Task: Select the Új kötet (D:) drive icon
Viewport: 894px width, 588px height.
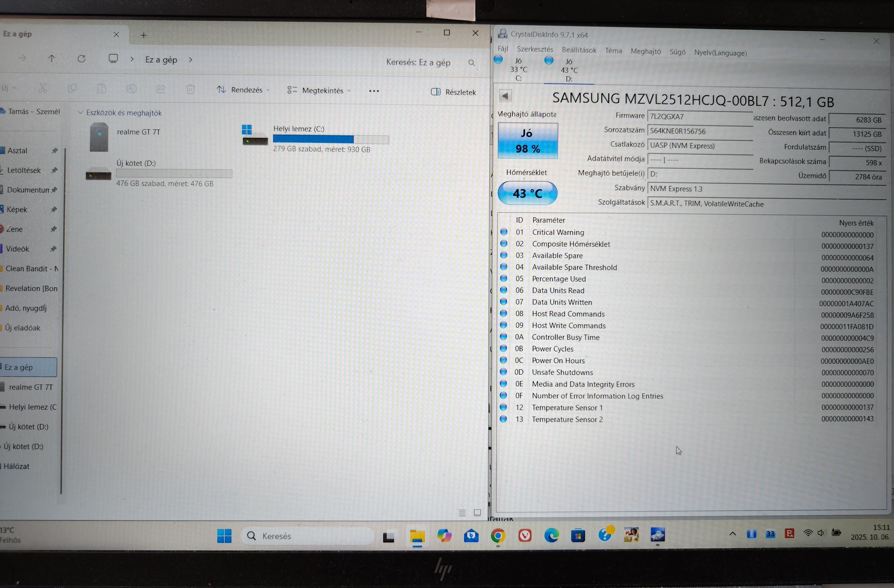Action: click(x=98, y=173)
